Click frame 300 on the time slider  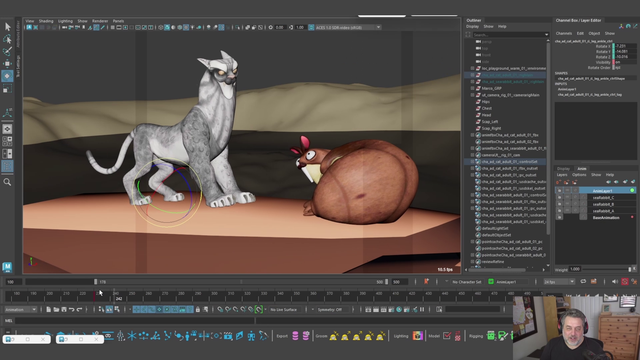[214, 293]
